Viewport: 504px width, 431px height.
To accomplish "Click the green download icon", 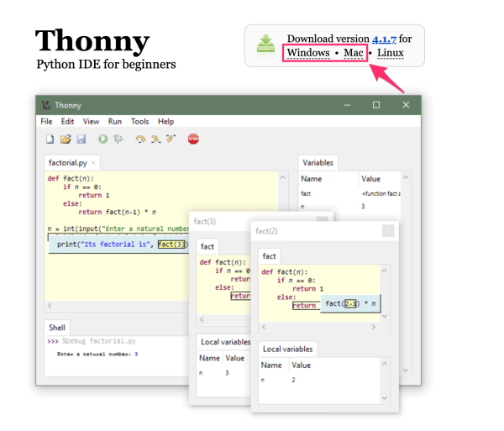I will pos(265,45).
